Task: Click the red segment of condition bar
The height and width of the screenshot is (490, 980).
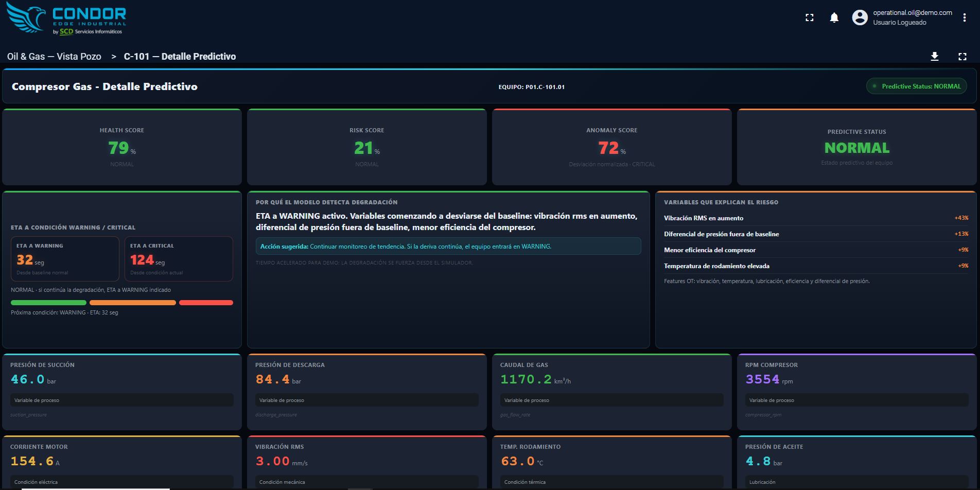Action: pos(206,303)
